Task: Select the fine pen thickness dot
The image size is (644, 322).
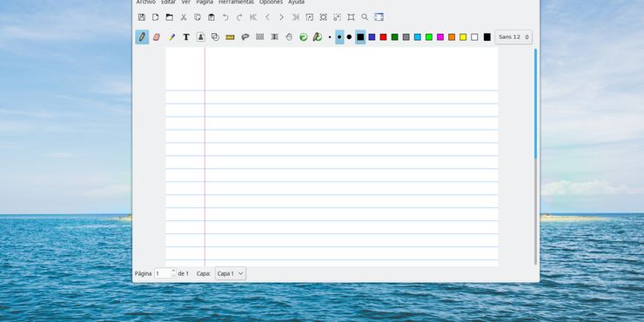Action: point(329,37)
